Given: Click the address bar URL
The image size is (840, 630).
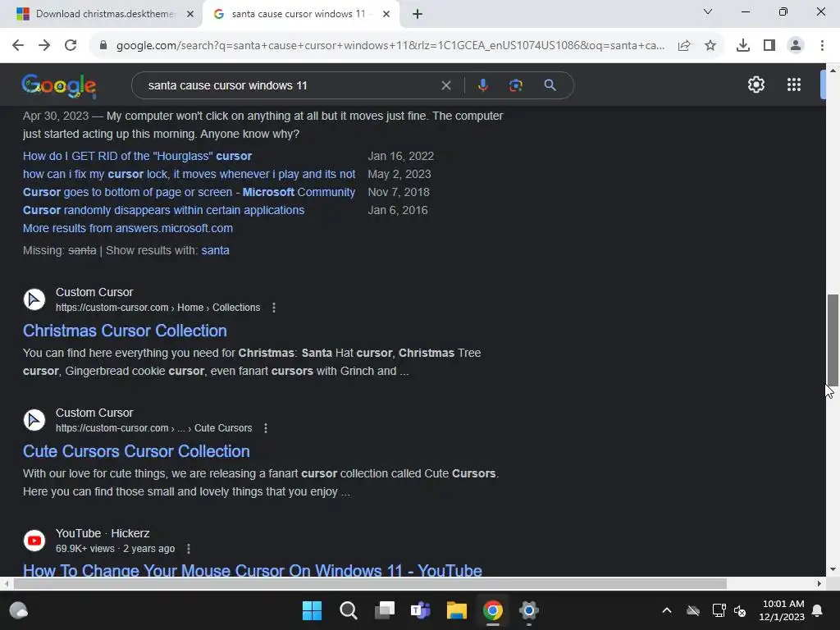Looking at the screenshot, I should 390,46.
